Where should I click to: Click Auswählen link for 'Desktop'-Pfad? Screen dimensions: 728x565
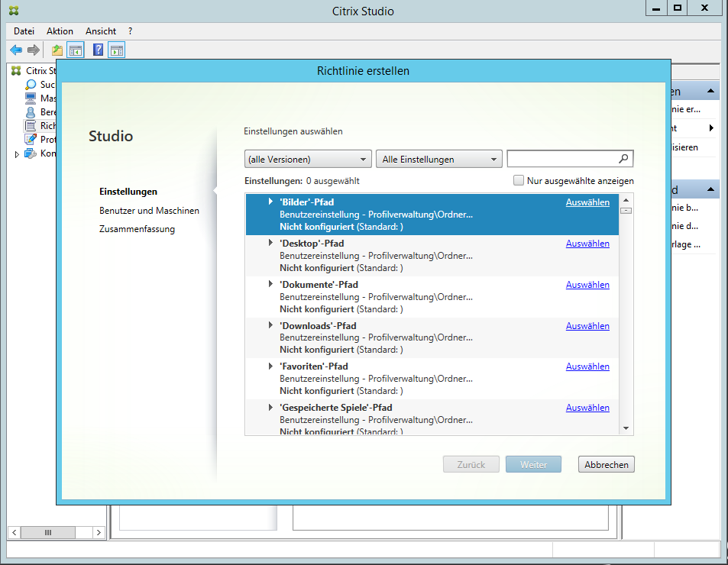587,244
